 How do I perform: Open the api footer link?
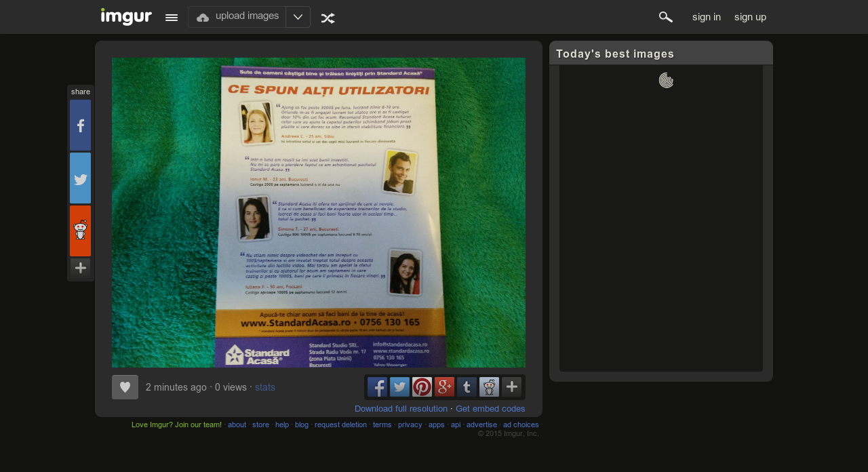[x=456, y=425]
